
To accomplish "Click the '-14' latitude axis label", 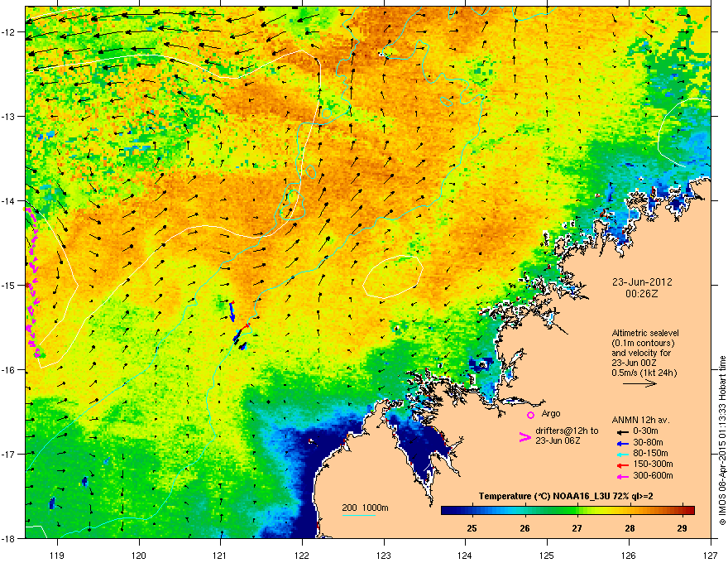I will point(8,200).
